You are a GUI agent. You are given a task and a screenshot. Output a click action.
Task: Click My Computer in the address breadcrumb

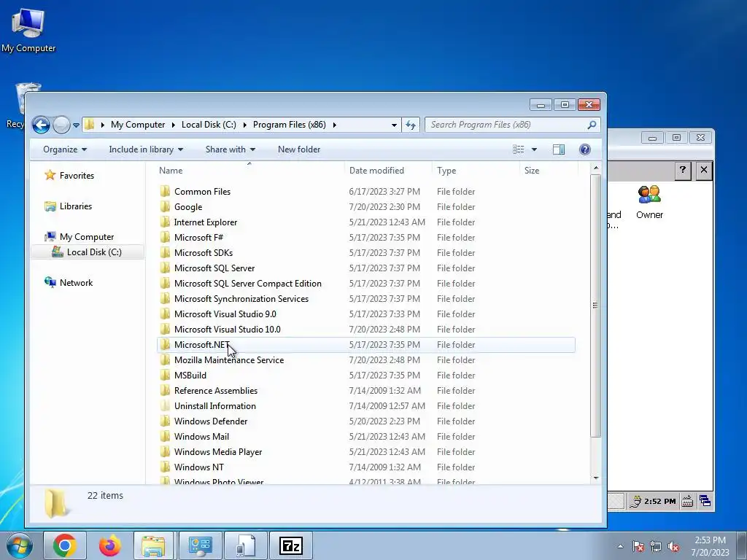tap(138, 125)
